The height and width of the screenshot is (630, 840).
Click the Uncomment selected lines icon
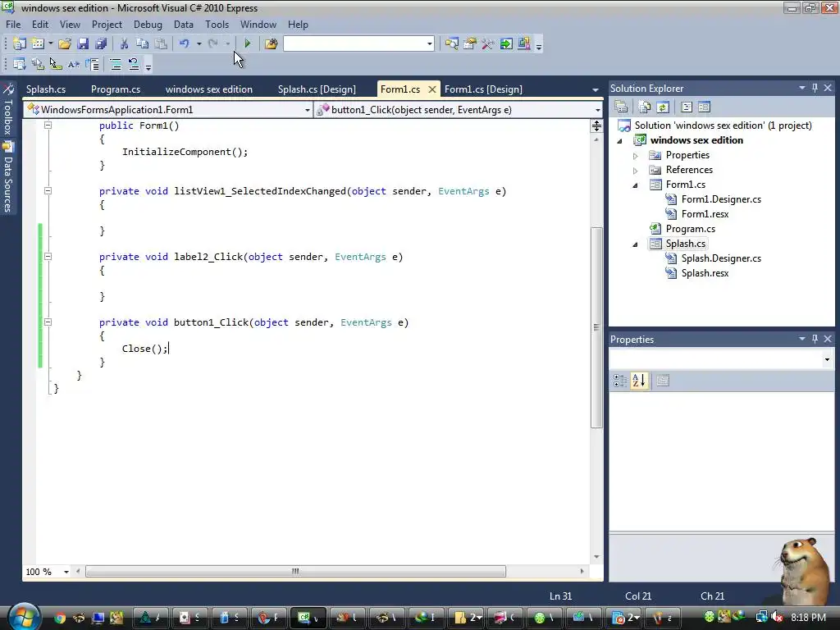tap(134, 64)
